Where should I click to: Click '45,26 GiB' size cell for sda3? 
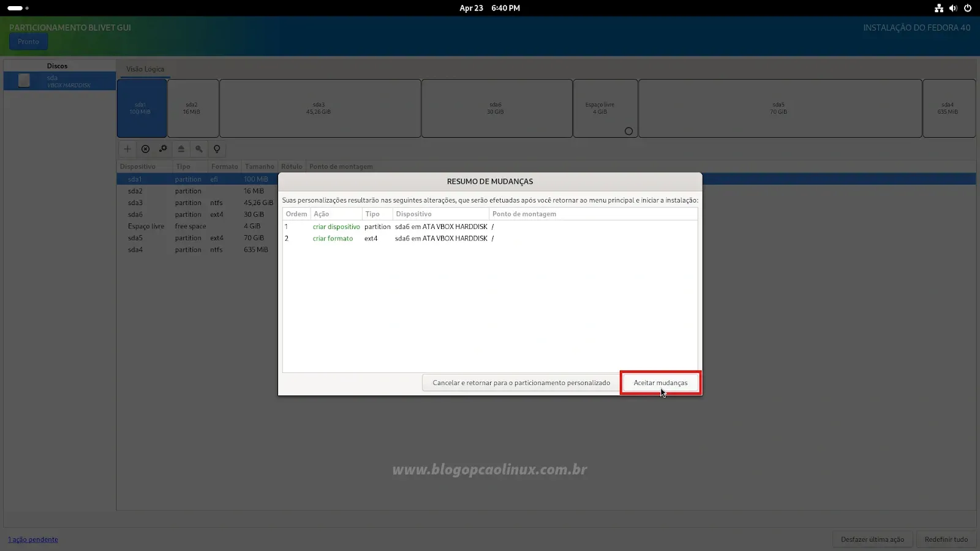pyautogui.click(x=258, y=203)
